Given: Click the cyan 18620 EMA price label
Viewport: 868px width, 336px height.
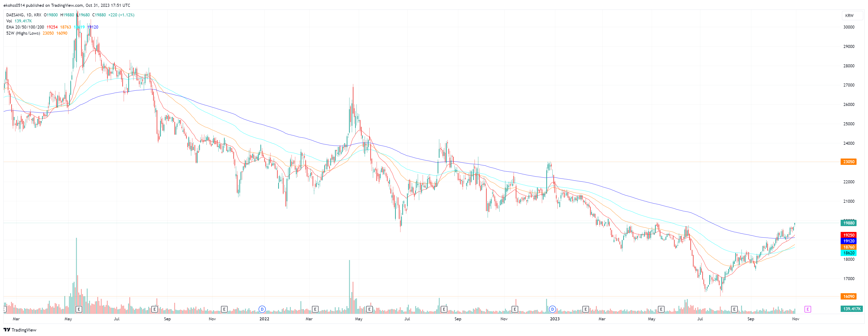Looking at the screenshot, I should [848, 253].
